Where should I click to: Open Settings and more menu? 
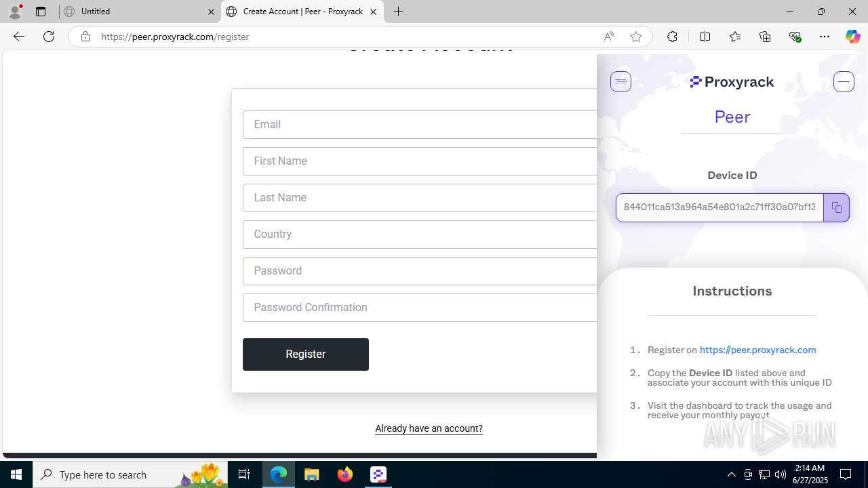pyautogui.click(x=825, y=37)
